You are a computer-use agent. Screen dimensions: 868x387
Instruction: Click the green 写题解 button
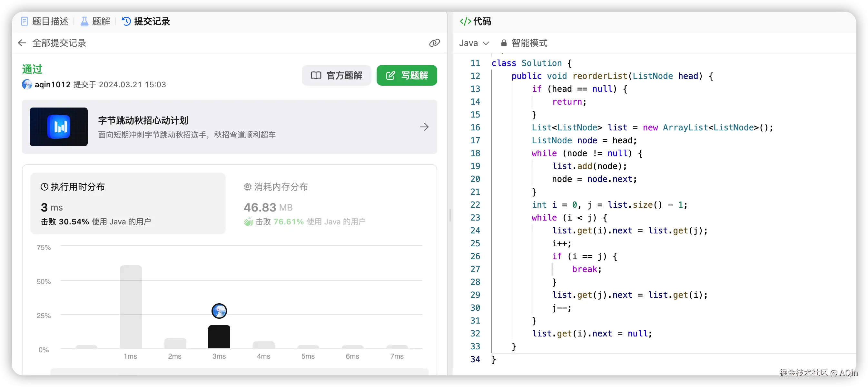406,75
